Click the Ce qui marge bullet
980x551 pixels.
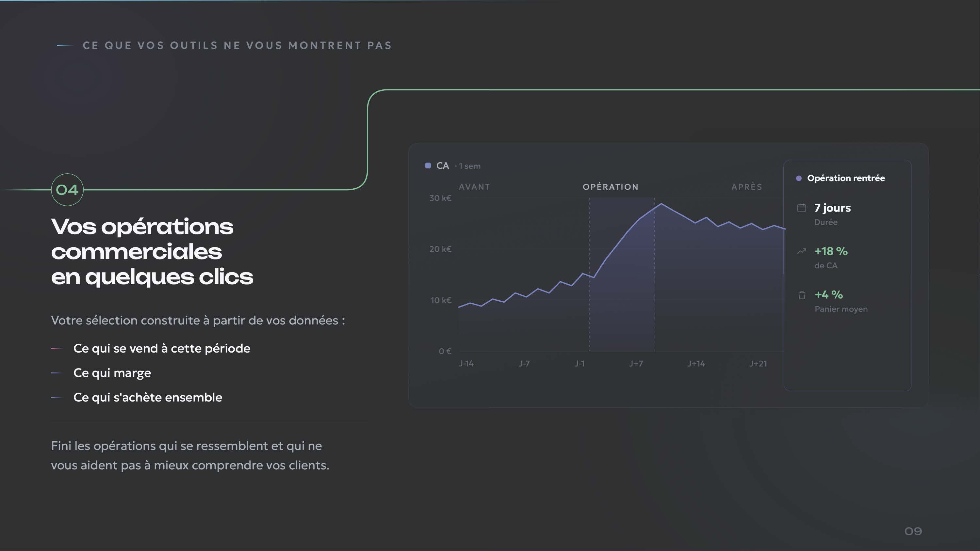pos(112,373)
